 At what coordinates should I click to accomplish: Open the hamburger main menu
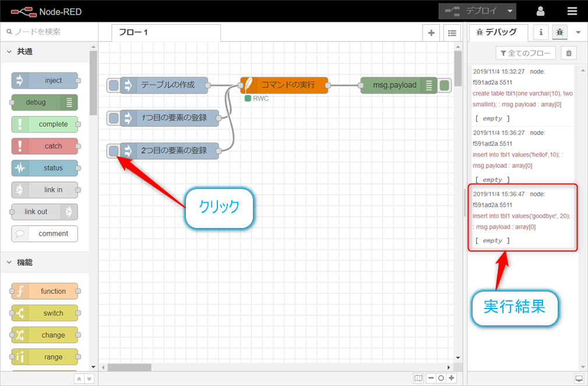pos(572,11)
